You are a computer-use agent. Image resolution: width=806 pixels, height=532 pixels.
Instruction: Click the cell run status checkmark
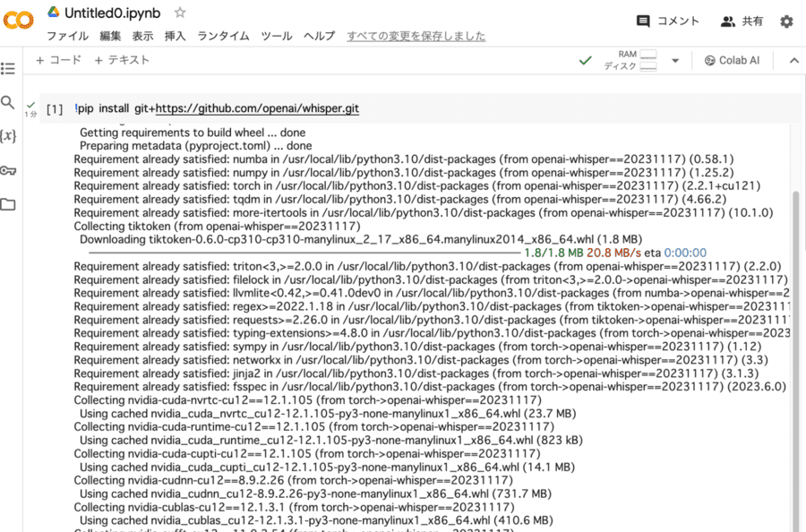[31, 106]
